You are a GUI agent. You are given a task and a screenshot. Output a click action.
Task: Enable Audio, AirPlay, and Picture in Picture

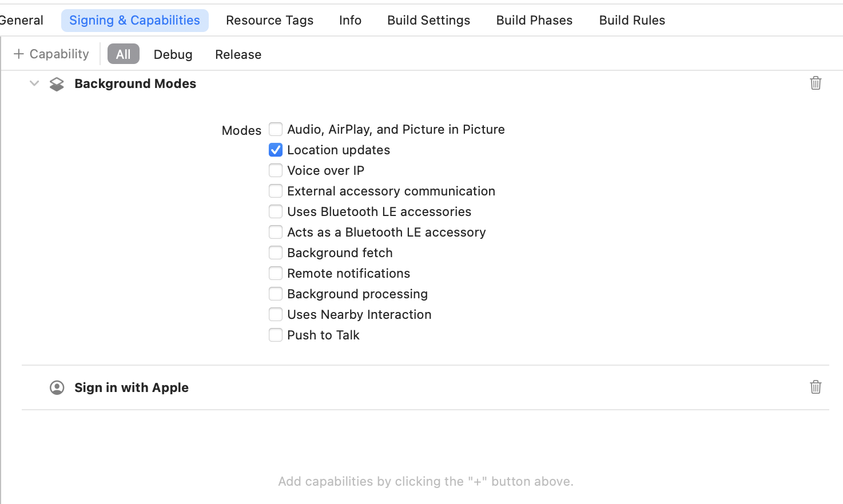tap(276, 129)
